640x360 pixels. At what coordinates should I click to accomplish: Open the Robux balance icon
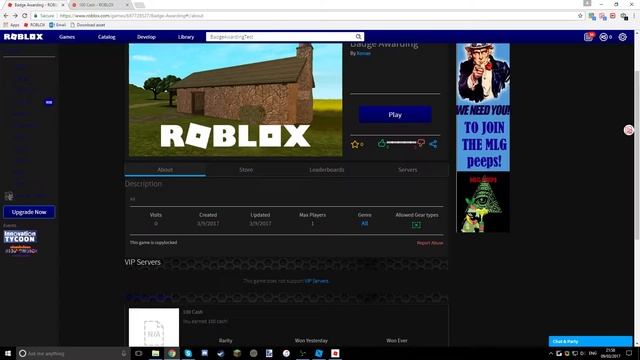604,37
